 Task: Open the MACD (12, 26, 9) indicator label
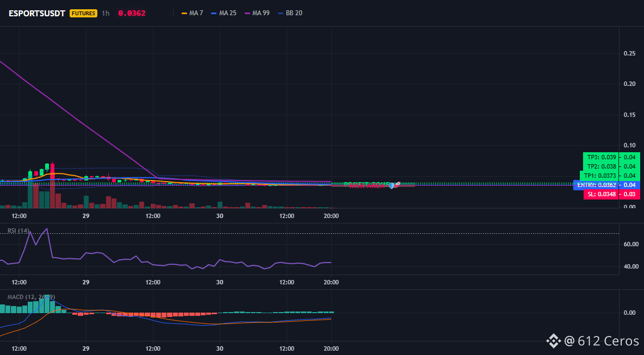(31, 297)
